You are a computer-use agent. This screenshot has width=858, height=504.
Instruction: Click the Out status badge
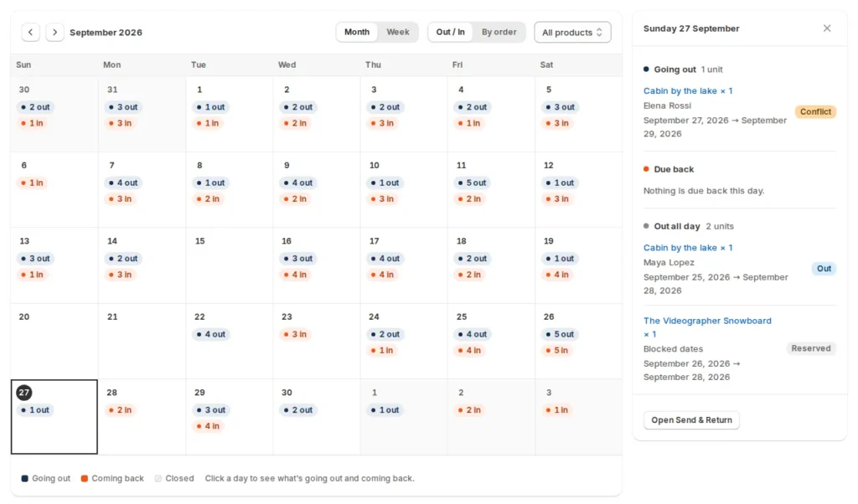coord(824,269)
